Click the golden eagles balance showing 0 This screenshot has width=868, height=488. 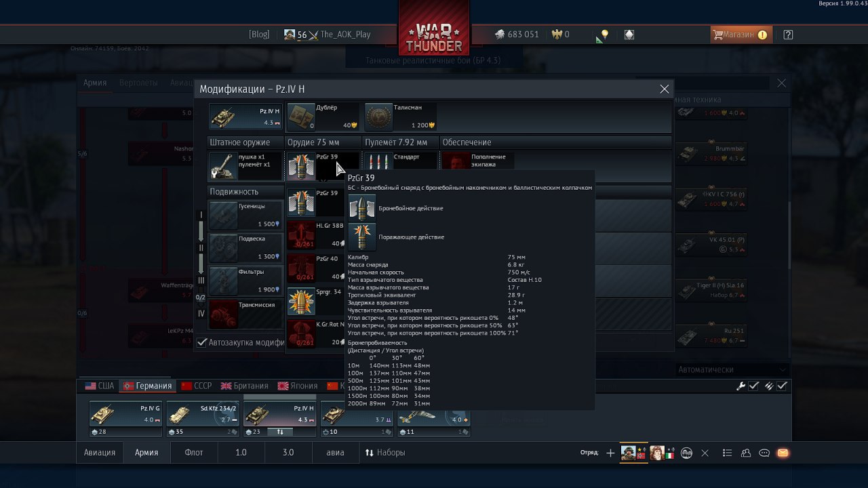pos(560,35)
